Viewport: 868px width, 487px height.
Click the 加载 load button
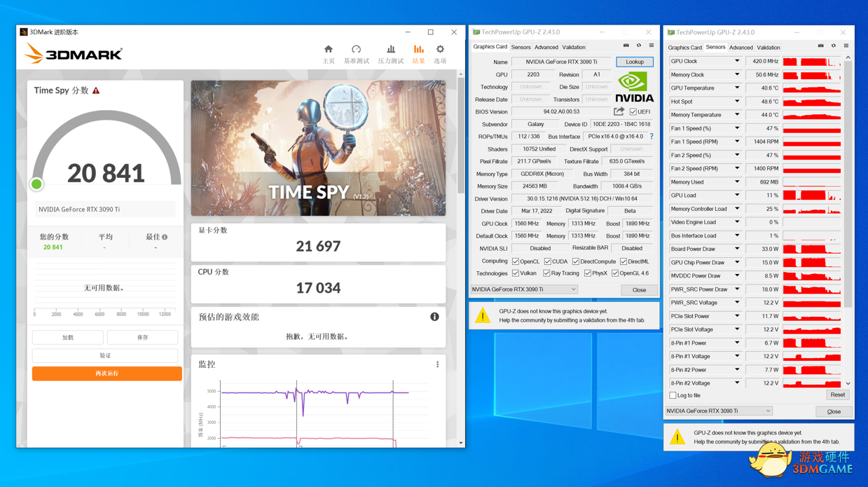click(68, 338)
